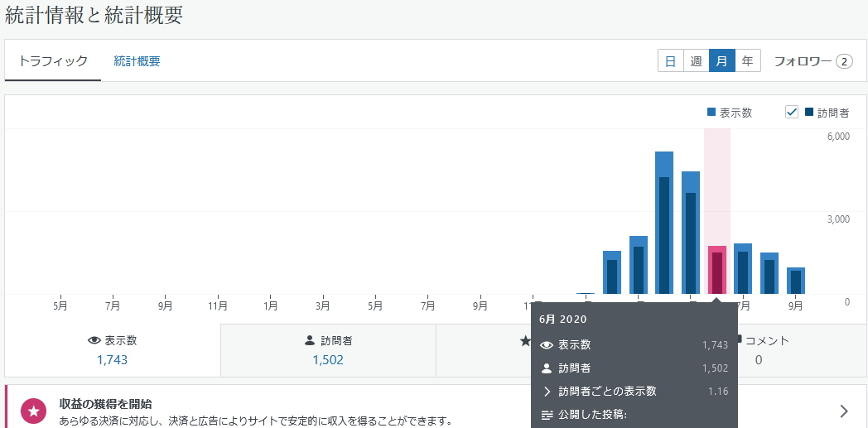868x428 pixels.
Task: Open the フォロワー link
Action: [x=813, y=60]
